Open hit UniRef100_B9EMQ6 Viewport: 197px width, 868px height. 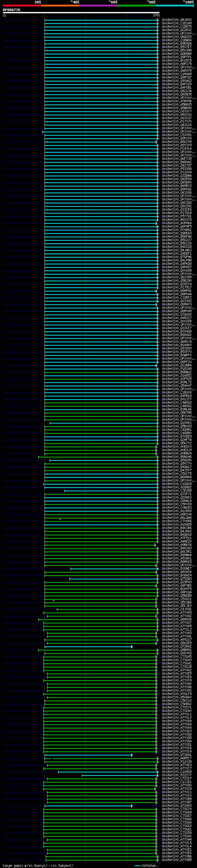pyautogui.click(x=177, y=43)
